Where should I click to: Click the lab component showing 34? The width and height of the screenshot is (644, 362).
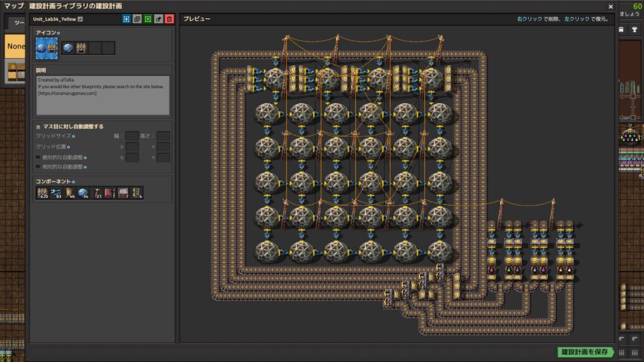pyautogui.click(x=84, y=193)
